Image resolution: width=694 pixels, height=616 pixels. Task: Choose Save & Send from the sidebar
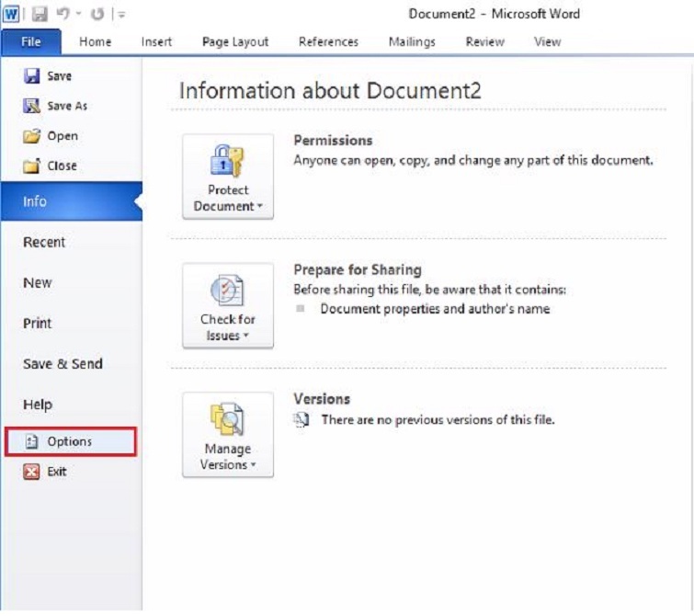(63, 364)
